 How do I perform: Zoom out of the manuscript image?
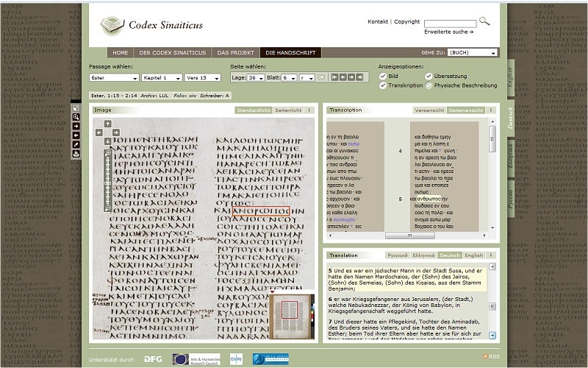click(x=107, y=208)
